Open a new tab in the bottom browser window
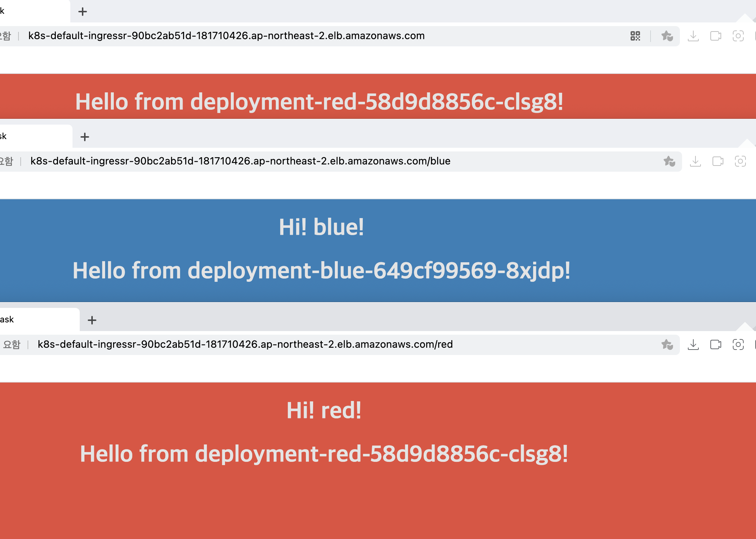 click(92, 320)
